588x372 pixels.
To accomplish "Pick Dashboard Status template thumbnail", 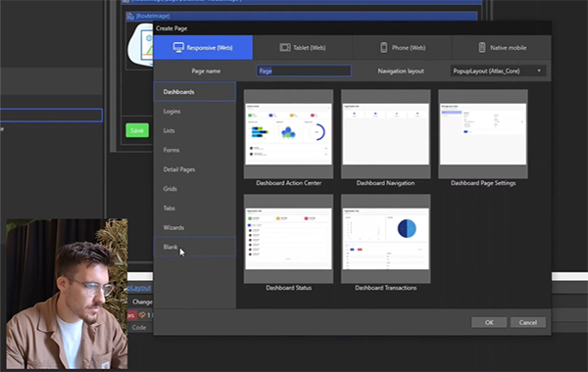I will 288,239.
